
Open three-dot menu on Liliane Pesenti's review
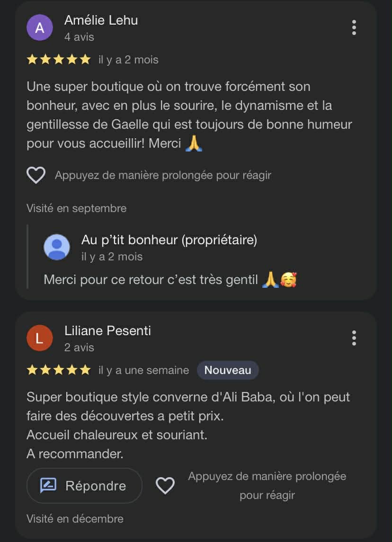[354, 338]
